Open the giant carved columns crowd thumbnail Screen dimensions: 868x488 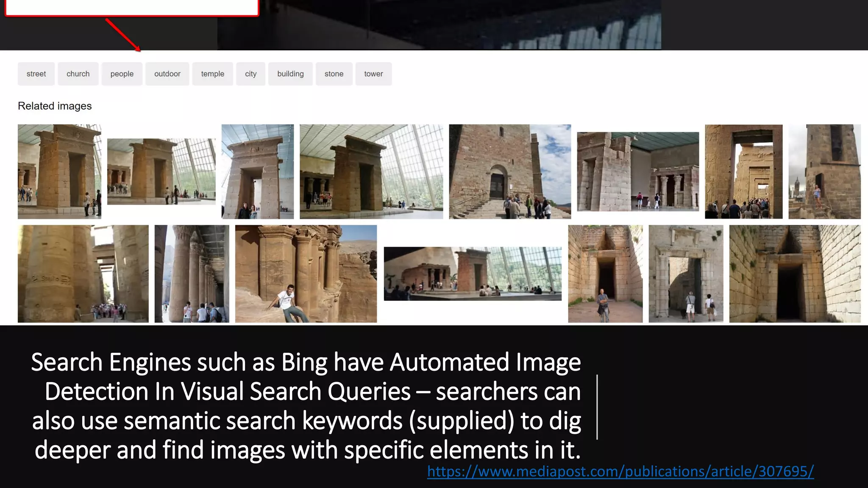[83, 274]
